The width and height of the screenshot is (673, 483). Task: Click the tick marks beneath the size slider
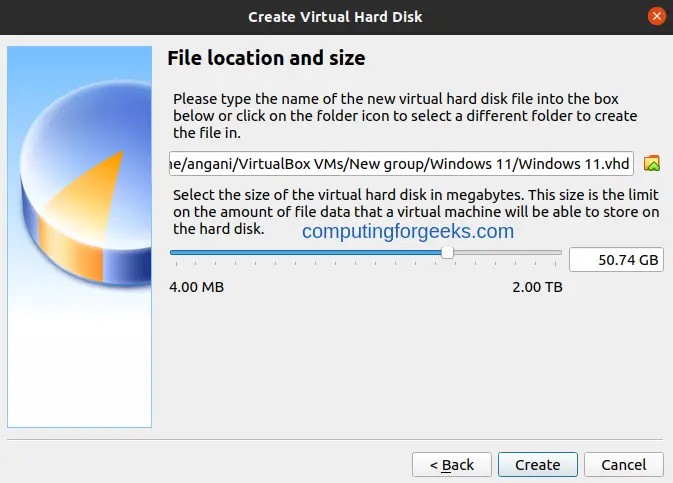click(x=366, y=264)
